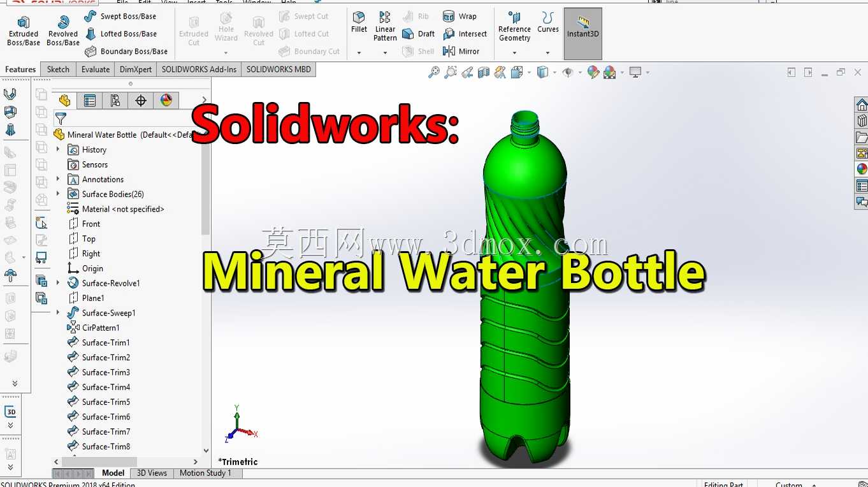Image resolution: width=868 pixels, height=487 pixels.
Task: Open SOLIDWORKS Resources home in task pane
Action: pyautogui.click(x=862, y=105)
